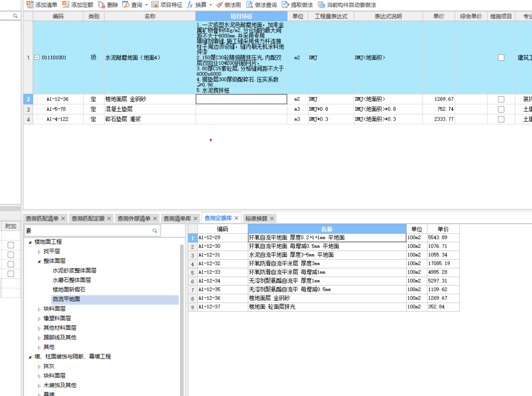Check the first 附加 checkbox

click(x=11, y=245)
